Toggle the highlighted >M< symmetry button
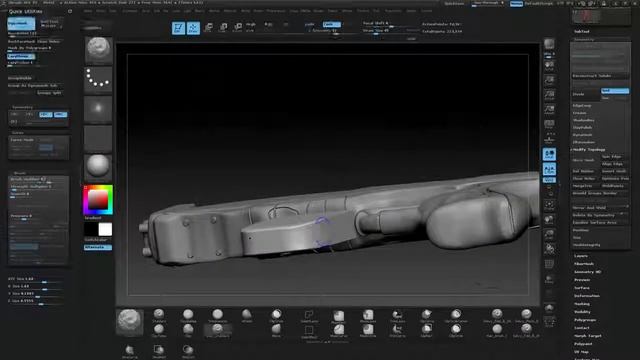The width and height of the screenshot is (640, 360). tap(60, 115)
